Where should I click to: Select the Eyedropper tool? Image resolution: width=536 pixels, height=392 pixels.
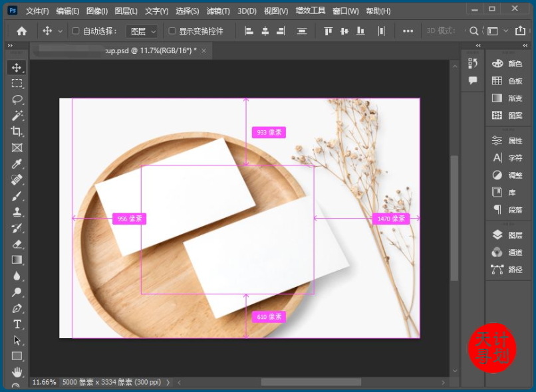(17, 164)
